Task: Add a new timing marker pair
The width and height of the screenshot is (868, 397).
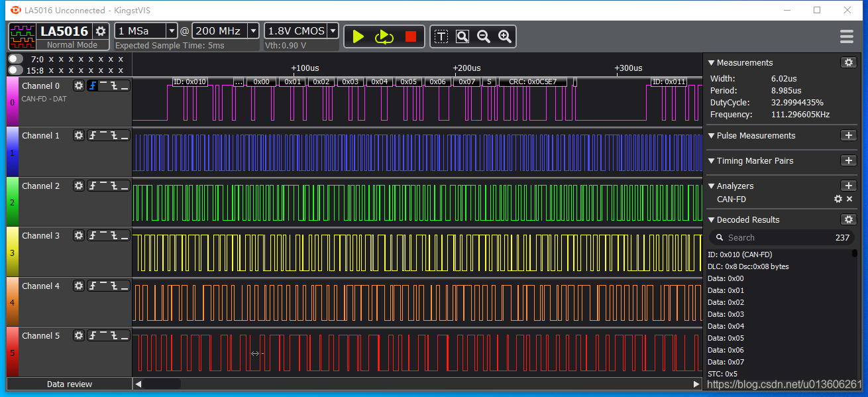Action: (x=848, y=160)
